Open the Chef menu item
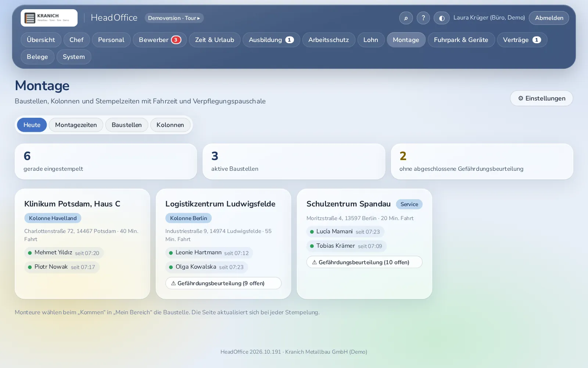 (76, 40)
